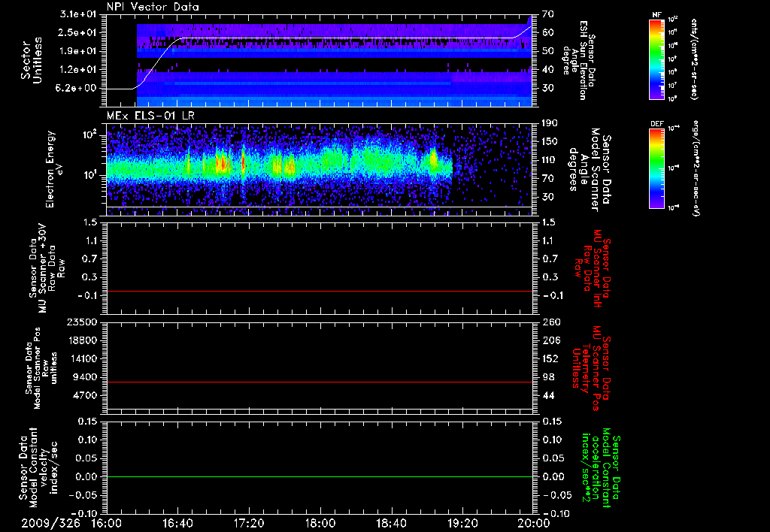770x532 pixels.
Task: Click the 18800 scanner position tick label
Action: point(81,340)
